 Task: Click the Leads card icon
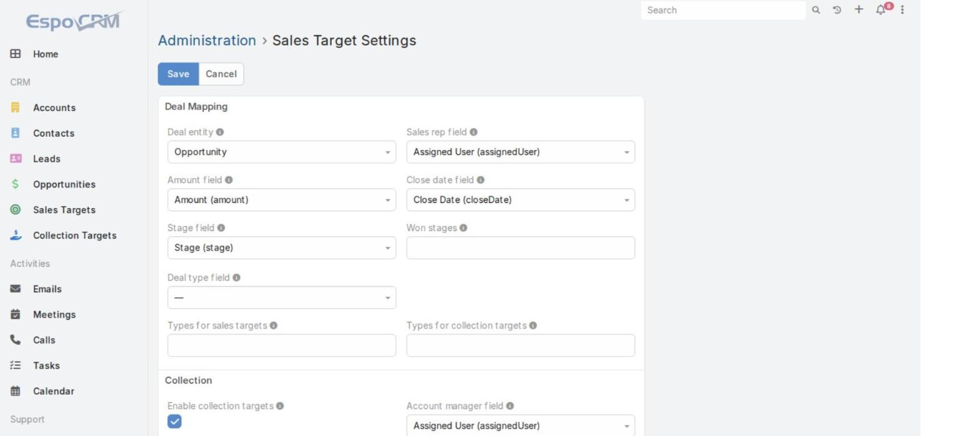(x=16, y=159)
